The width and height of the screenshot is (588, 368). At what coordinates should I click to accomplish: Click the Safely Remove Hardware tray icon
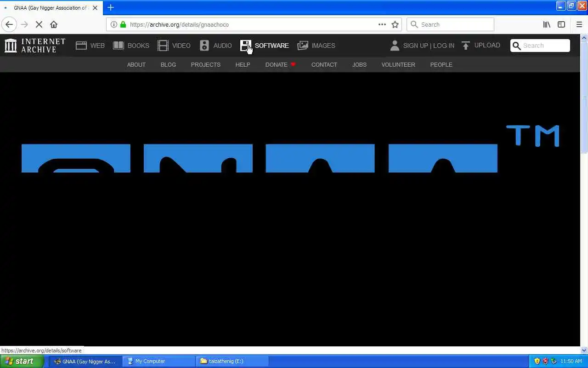point(554,361)
